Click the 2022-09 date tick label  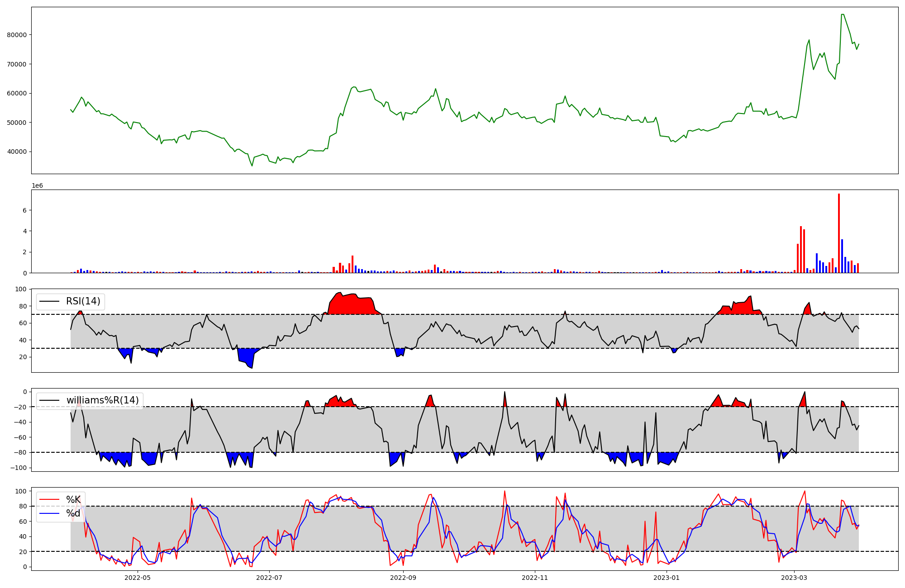[x=403, y=578]
